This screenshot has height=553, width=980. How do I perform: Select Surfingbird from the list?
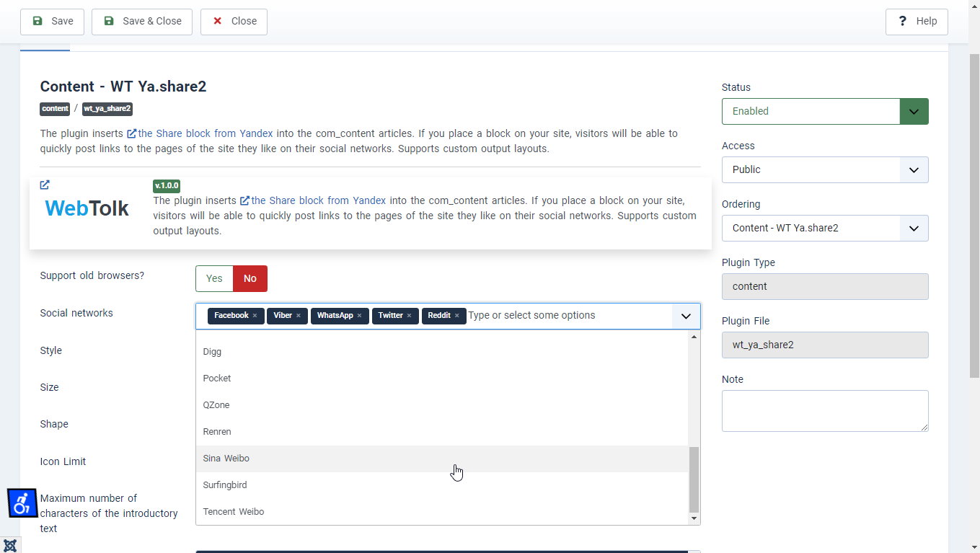coord(442,485)
